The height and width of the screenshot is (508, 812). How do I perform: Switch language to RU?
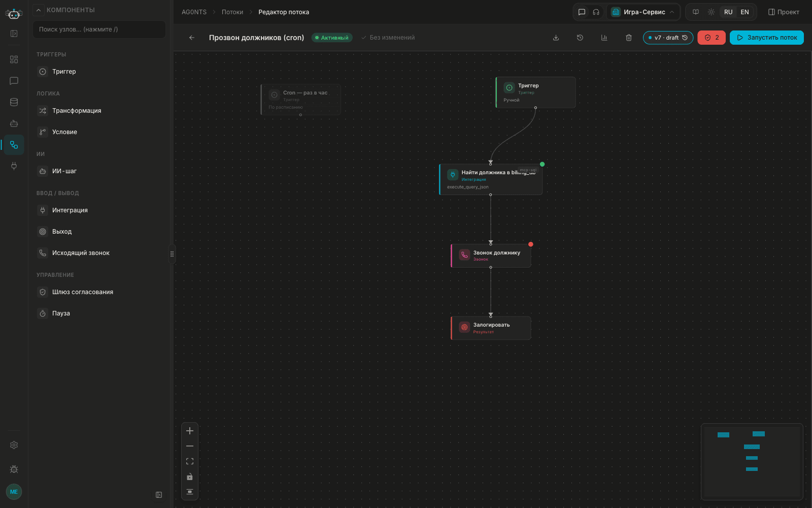point(728,12)
